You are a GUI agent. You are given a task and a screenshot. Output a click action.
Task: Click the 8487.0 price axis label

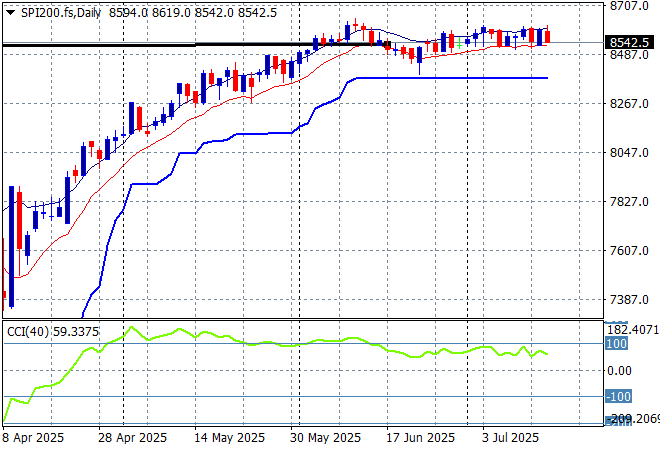click(x=629, y=54)
